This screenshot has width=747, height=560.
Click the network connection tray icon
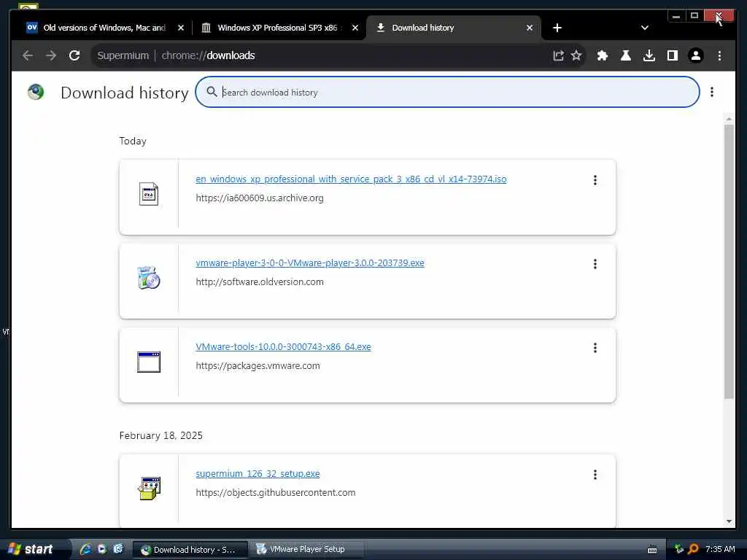coord(679,549)
